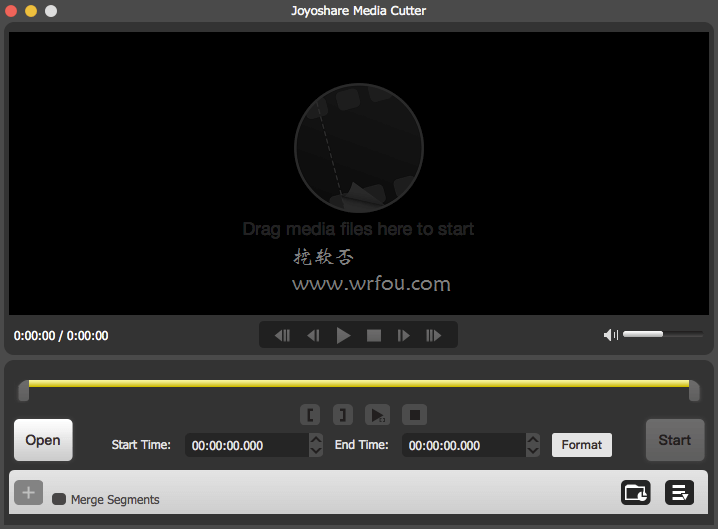Click the right trim handle on timeline

[695, 391]
